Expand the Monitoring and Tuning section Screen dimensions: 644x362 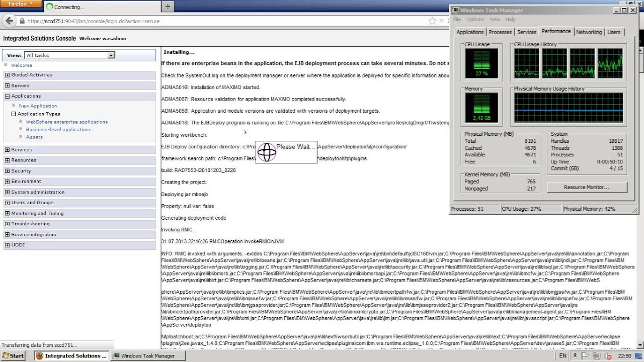click(8, 213)
